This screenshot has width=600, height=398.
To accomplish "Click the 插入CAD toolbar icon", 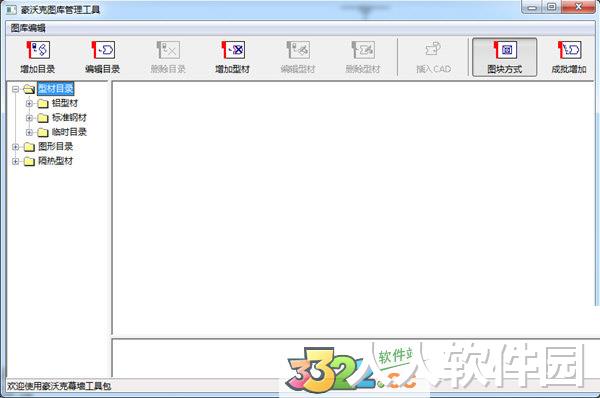I will click(434, 57).
